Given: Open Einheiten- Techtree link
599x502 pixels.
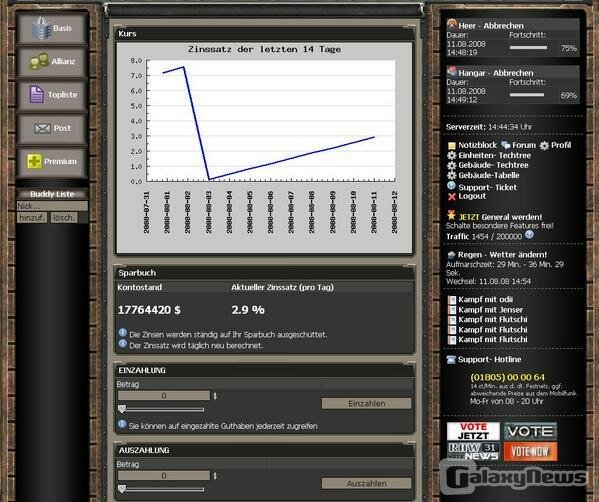Looking at the screenshot, I should tap(494, 155).
